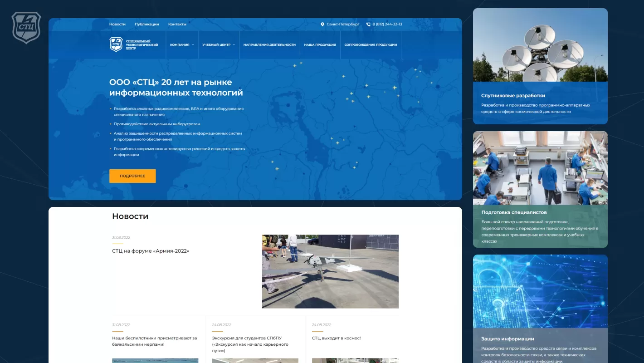Viewport: 644px width, 363px height.
Task: Click the phone icon next to the number
Action: (x=368, y=25)
